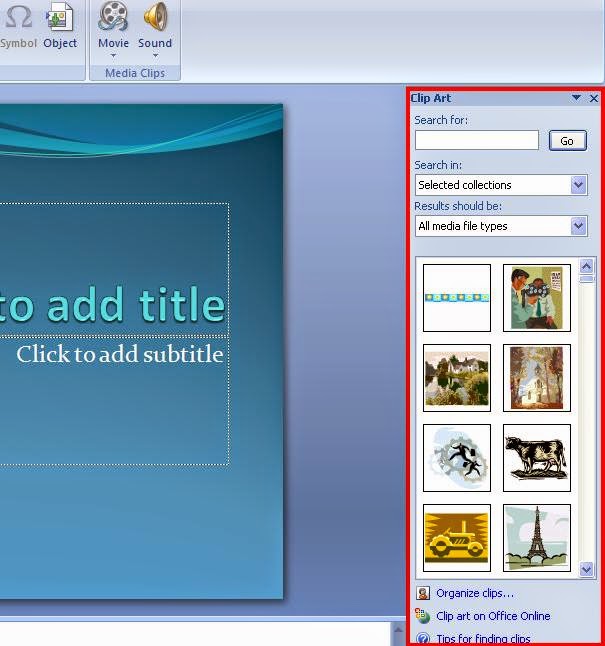Click the 'Click to add subtitle' placeholder
Image resolution: width=605 pixels, height=646 pixels.
point(114,402)
